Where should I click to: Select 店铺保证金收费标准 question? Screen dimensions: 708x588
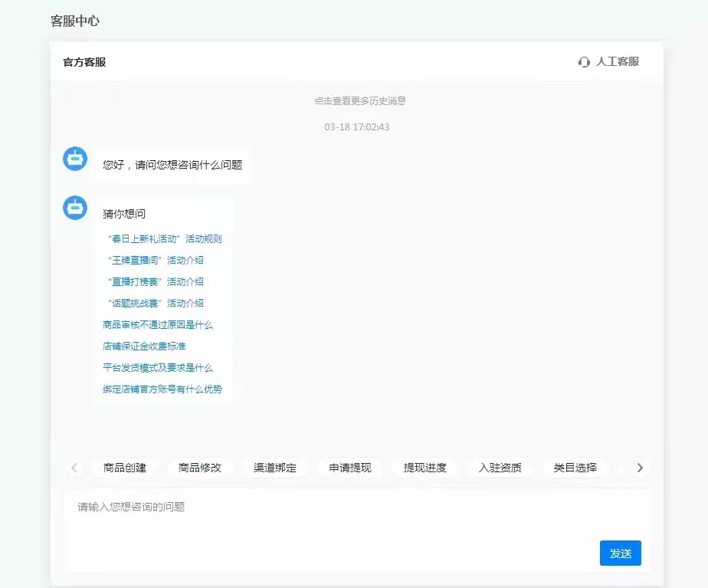[x=144, y=346]
